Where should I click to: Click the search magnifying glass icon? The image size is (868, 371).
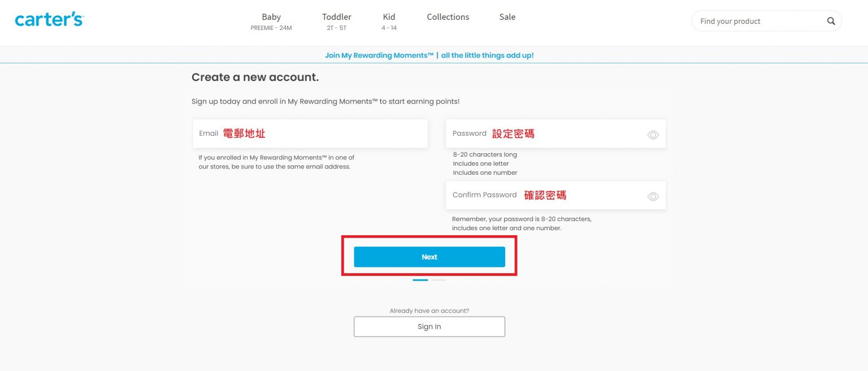point(831,21)
